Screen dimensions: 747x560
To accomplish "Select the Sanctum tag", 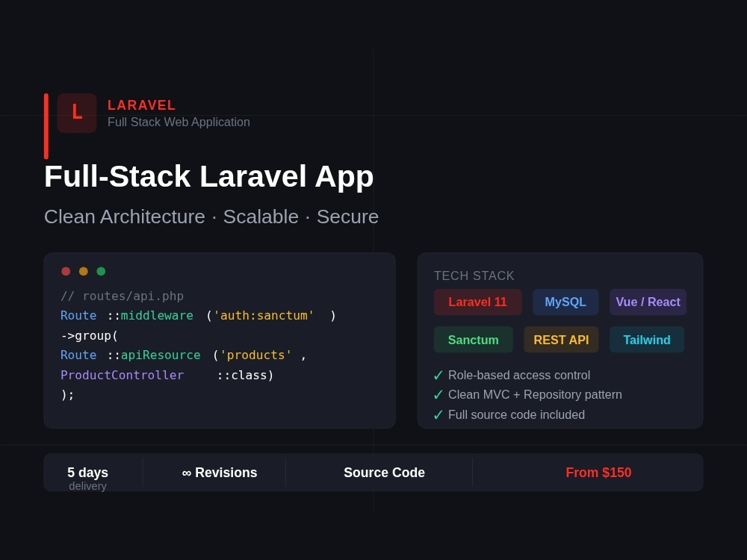I will click(473, 340).
